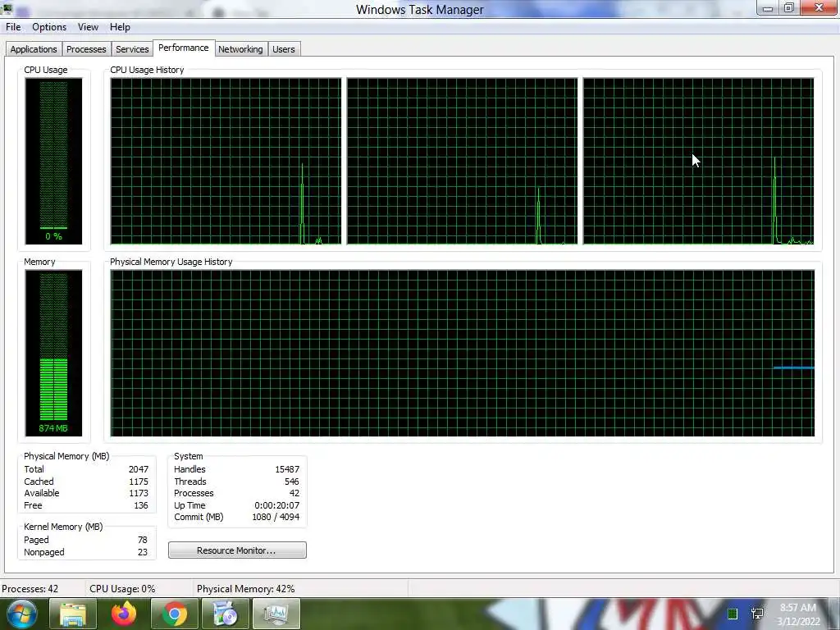Image resolution: width=840 pixels, height=630 pixels.
Task: Click the Nonpaged kernel memory value 23
Action: click(143, 552)
